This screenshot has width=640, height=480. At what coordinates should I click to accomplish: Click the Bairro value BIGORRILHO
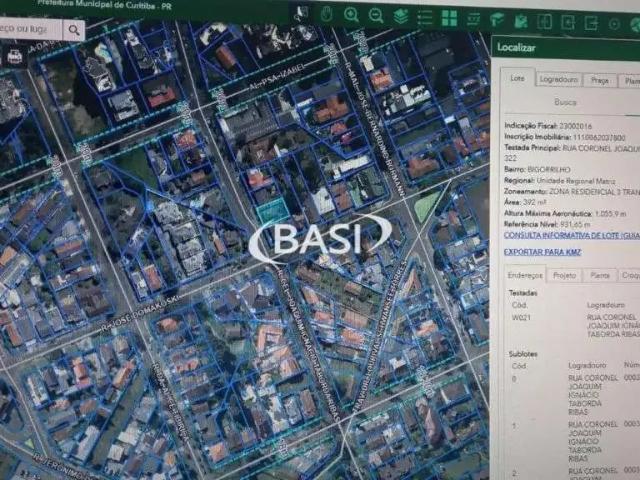[549, 169]
